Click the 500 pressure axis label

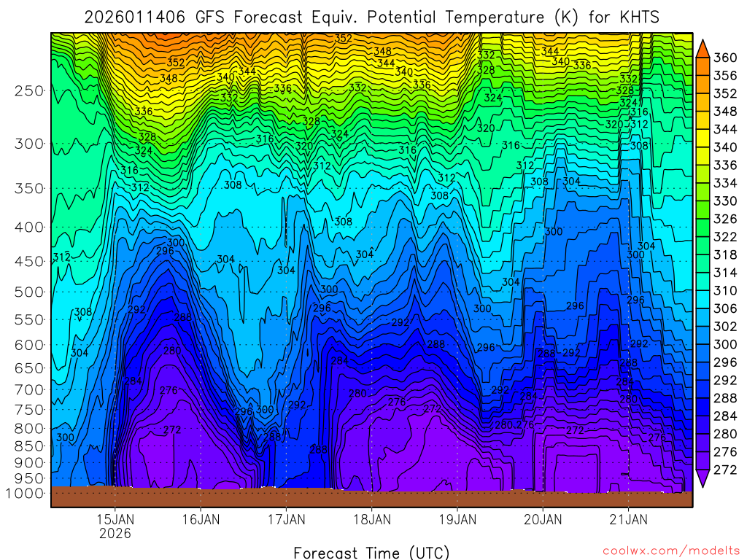point(28,292)
